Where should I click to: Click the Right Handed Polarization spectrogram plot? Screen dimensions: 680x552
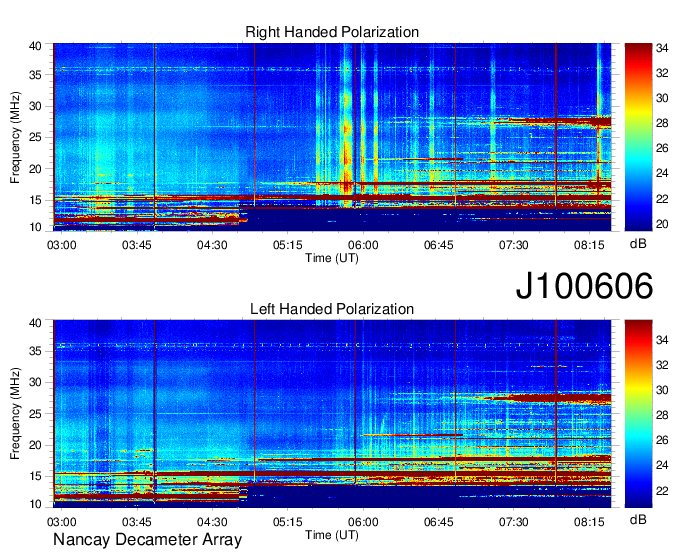[x=332, y=137]
